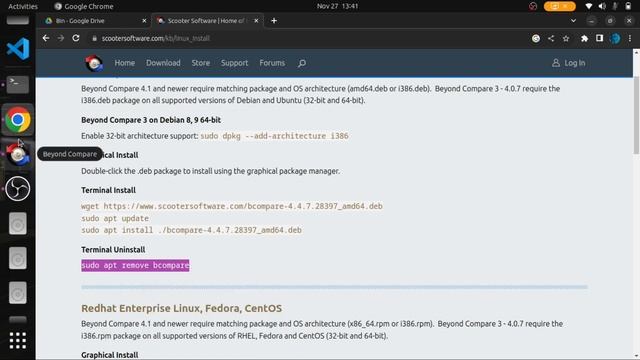This screenshot has width=640, height=360.
Task: Show Applications grid in the dock
Action: coord(18,340)
